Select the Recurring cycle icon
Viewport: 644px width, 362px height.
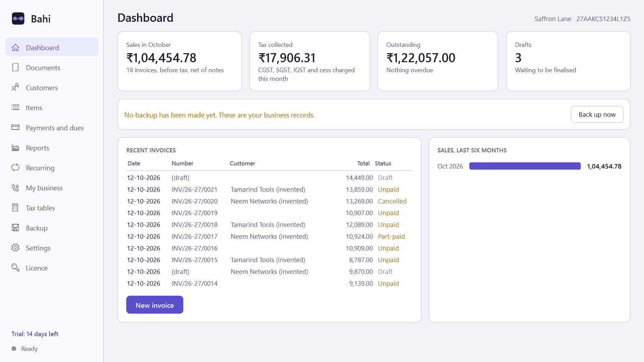pos(15,168)
